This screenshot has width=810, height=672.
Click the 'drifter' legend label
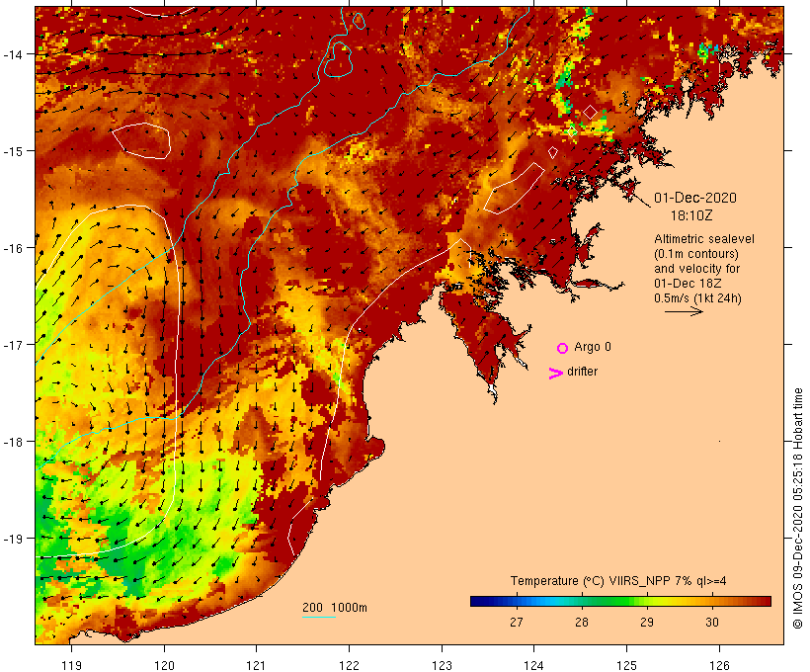pyautogui.click(x=582, y=372)
